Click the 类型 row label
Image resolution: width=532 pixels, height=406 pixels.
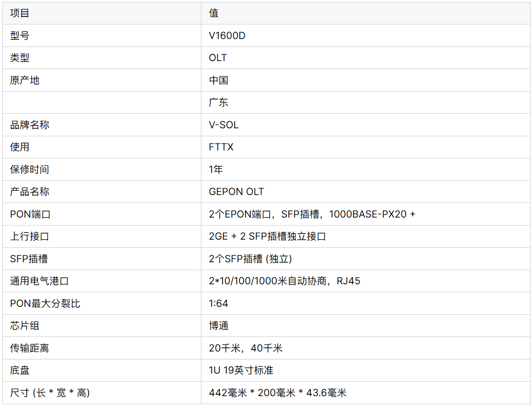[x=20, y=58]
